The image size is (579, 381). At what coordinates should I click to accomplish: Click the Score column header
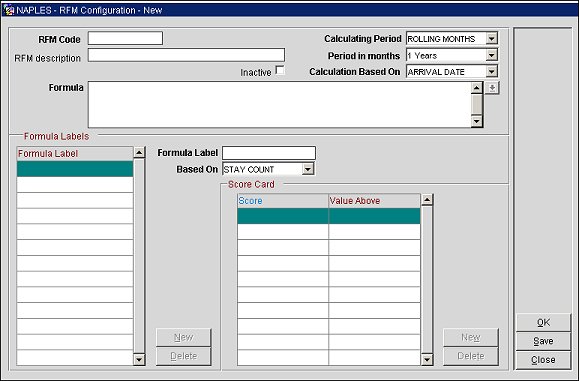point(283,201)
